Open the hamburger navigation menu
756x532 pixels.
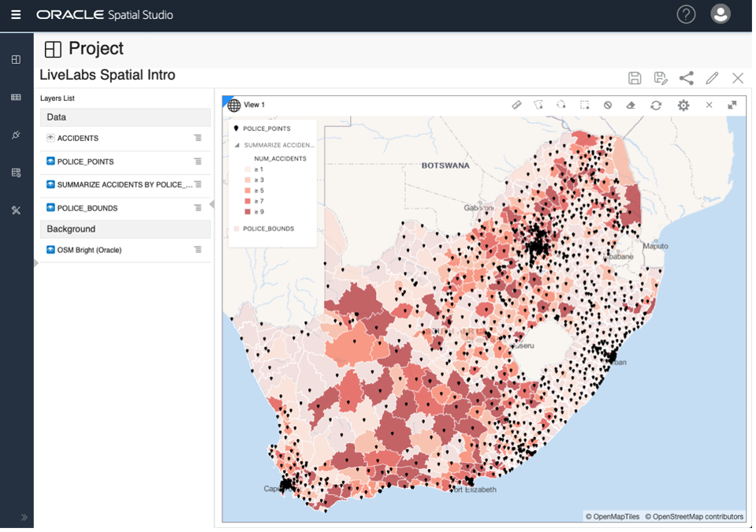[16, 14]
